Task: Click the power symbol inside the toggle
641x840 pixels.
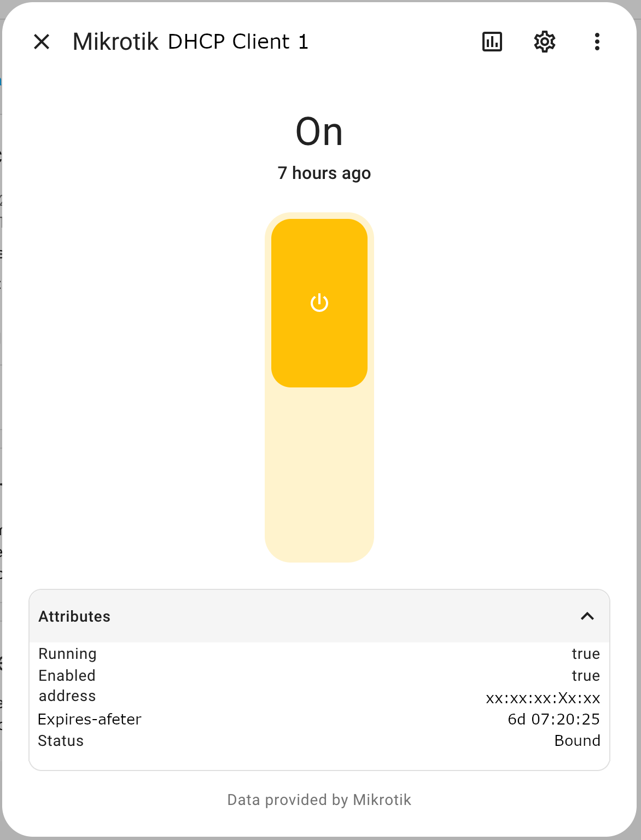Action: tap(319, 302)
